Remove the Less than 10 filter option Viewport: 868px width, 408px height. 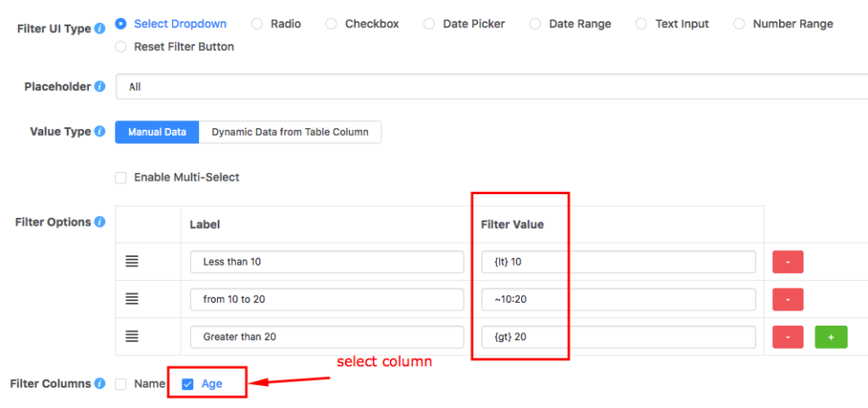(x=787, y=262)
